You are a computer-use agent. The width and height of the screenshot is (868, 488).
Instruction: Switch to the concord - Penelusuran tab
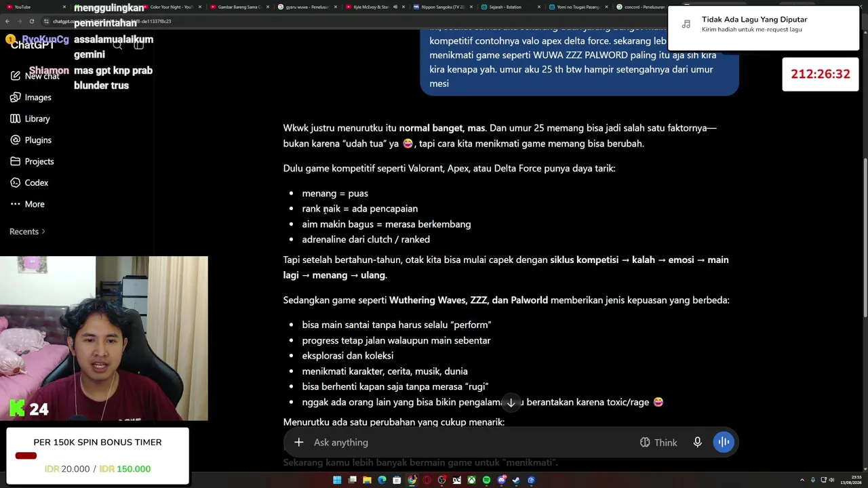(642, 7)
